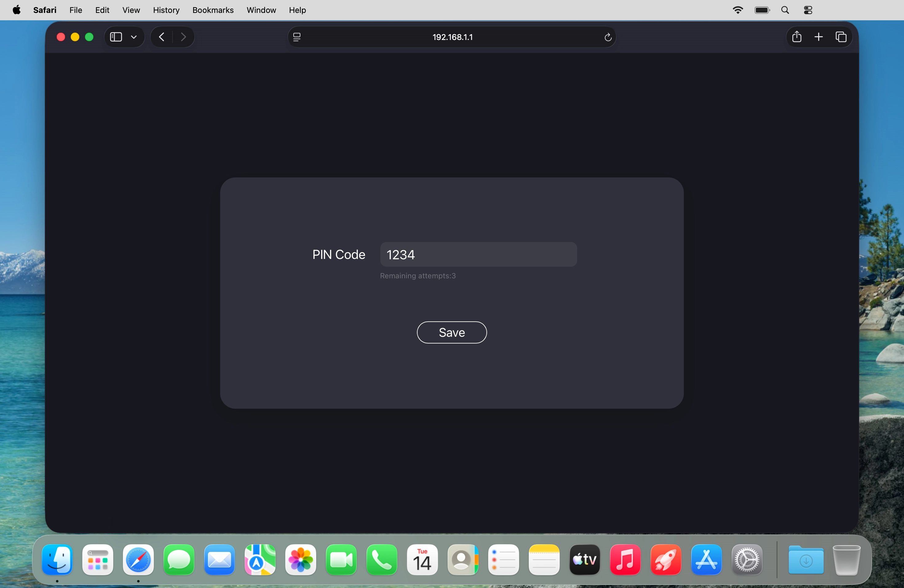Show the tab overview in Safari

(841, 37)
